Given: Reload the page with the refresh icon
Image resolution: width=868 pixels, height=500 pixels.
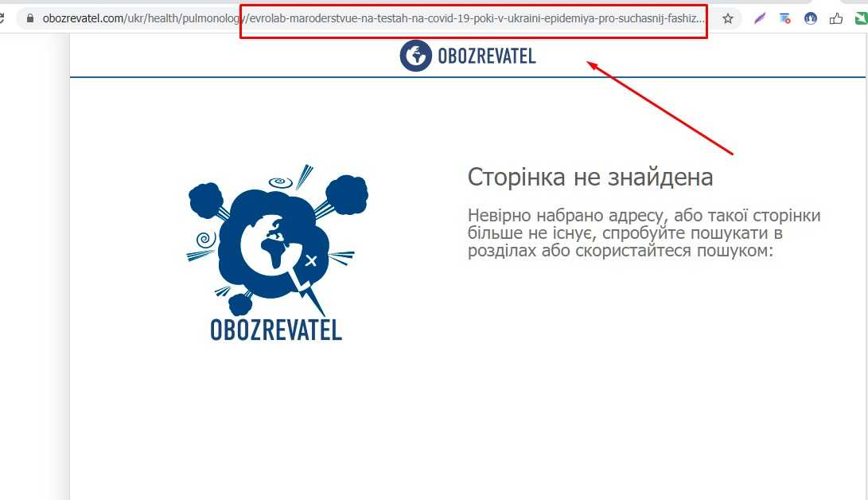Looking at the screenshot, I should point(2,18).
